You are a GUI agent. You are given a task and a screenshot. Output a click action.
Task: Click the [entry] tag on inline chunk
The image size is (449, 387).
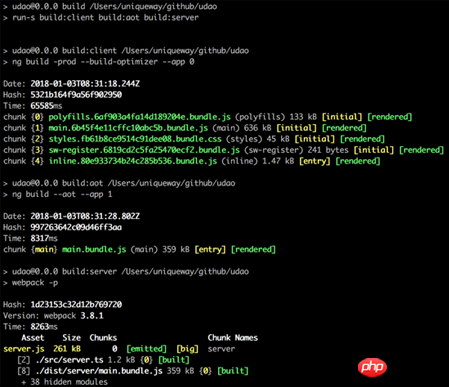tap(315, 161)
